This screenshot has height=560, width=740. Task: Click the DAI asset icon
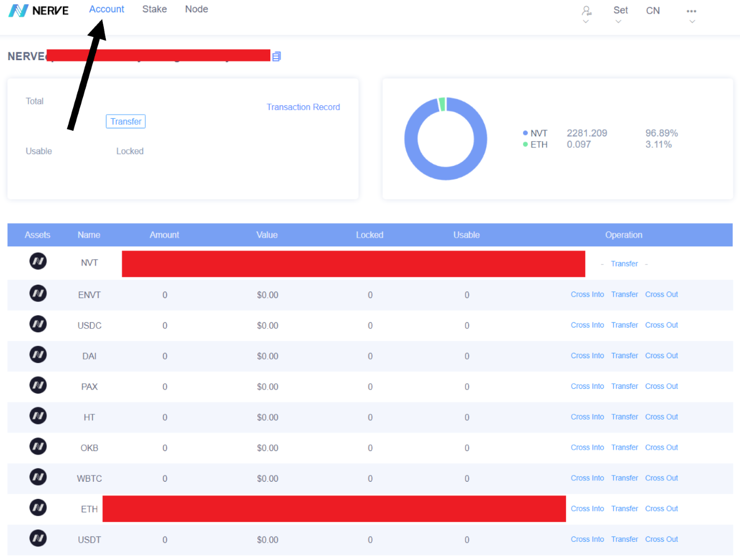click(38, 355)
